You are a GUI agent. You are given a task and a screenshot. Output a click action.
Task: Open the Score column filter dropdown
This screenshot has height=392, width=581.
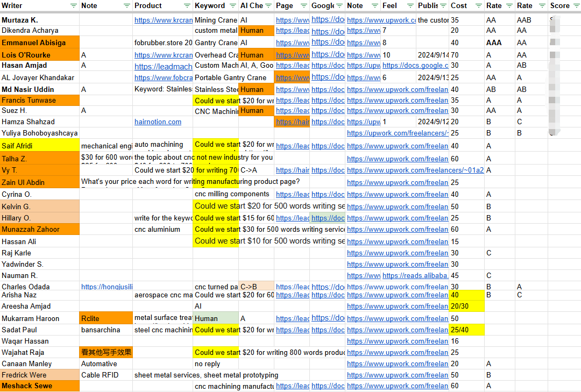[x=576, y=5]
